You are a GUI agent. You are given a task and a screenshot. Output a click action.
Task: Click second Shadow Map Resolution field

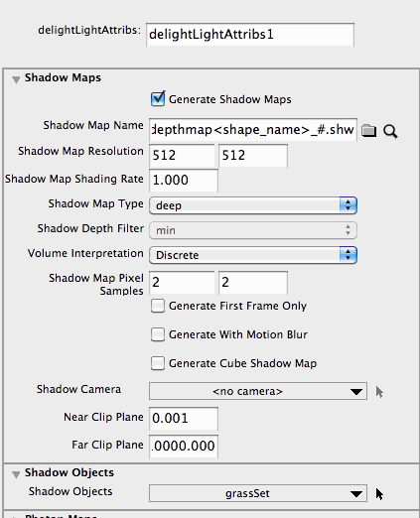(253, 155)
